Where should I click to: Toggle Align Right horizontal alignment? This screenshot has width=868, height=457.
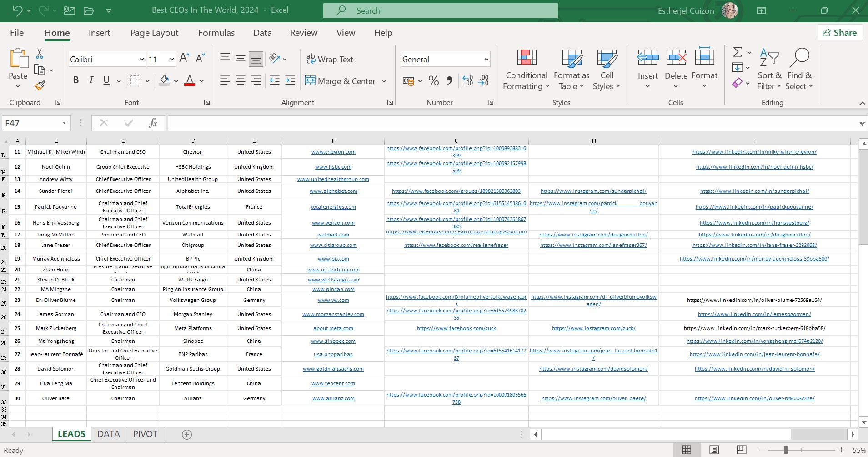pyautogui.click(x=256, y=80)
